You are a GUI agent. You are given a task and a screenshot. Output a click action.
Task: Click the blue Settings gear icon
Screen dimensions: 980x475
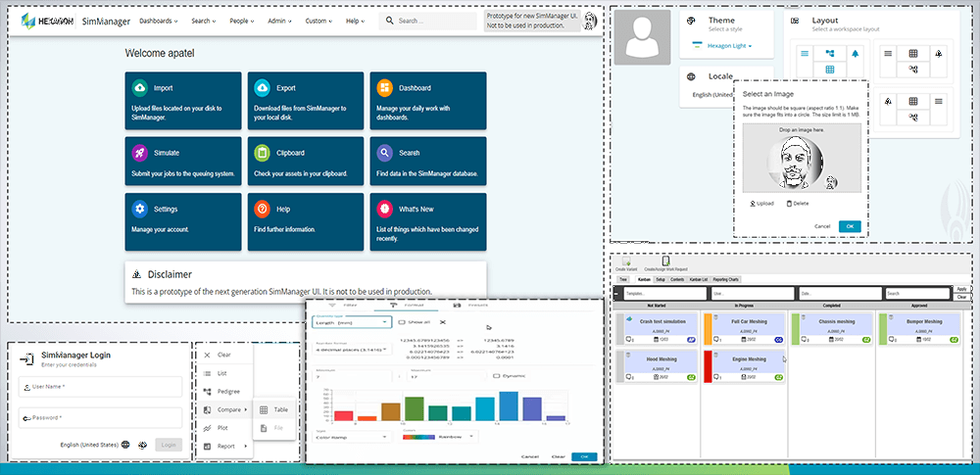point(139,209)
